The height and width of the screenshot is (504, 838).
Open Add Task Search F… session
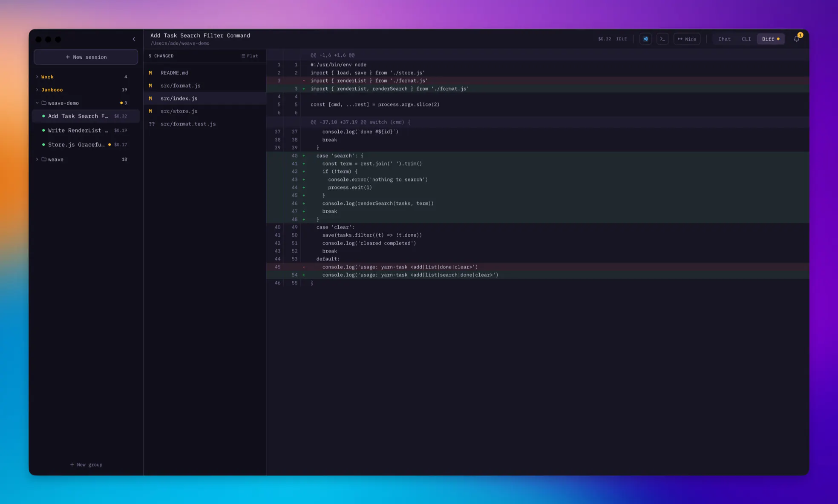tap(86, 116)
